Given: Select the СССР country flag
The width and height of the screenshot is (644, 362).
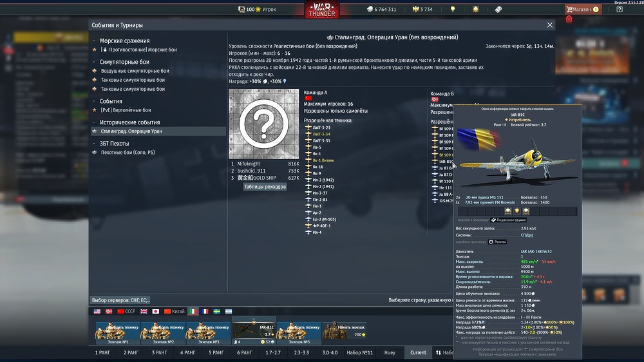Looking at the screenshot, I should 126,312.
